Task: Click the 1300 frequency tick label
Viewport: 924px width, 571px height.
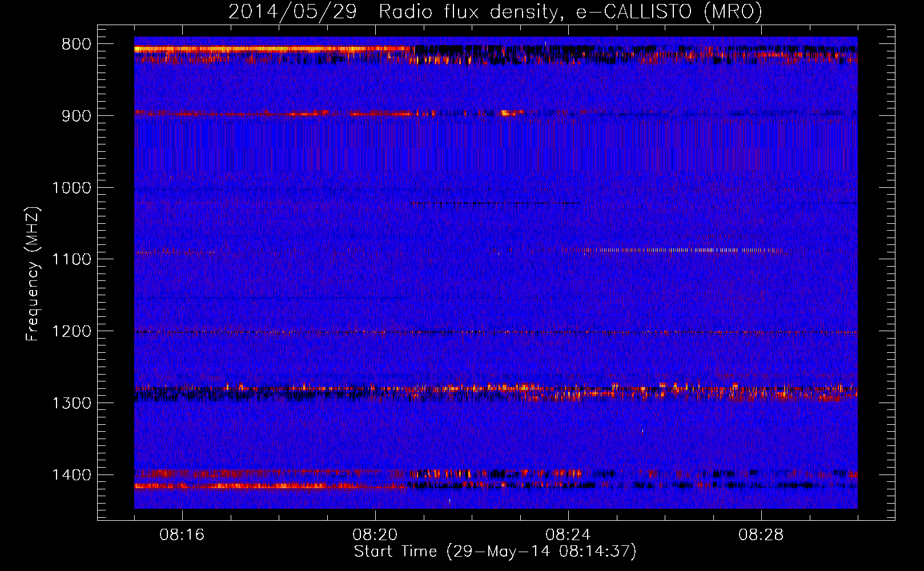Action: coord(71,403)
